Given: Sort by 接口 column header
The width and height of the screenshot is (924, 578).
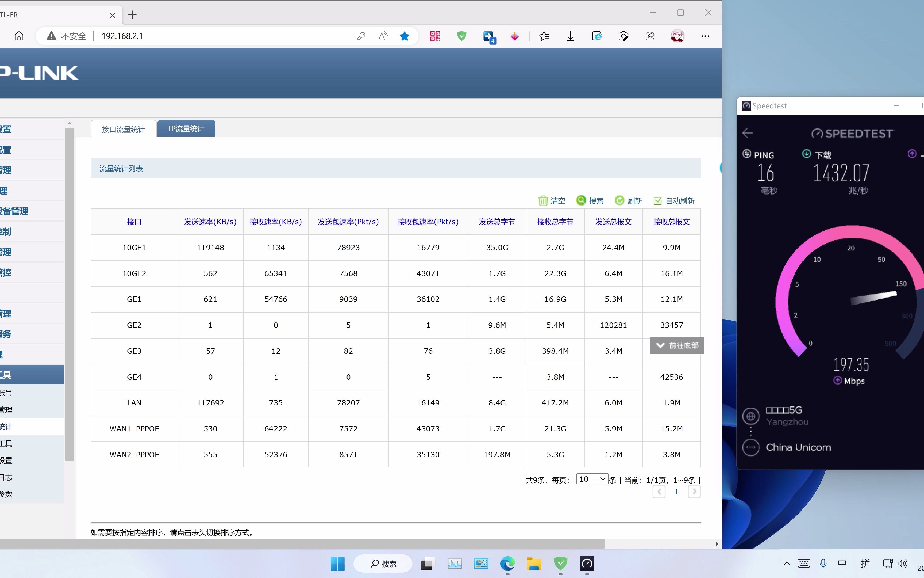Looking at the screenshot, I should coord(134,222).
